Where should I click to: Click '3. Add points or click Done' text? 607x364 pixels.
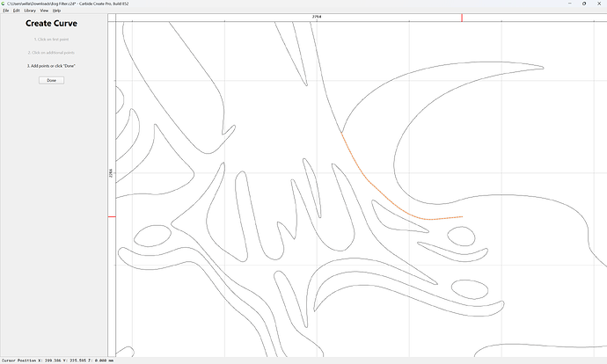(x=51, y=66)
